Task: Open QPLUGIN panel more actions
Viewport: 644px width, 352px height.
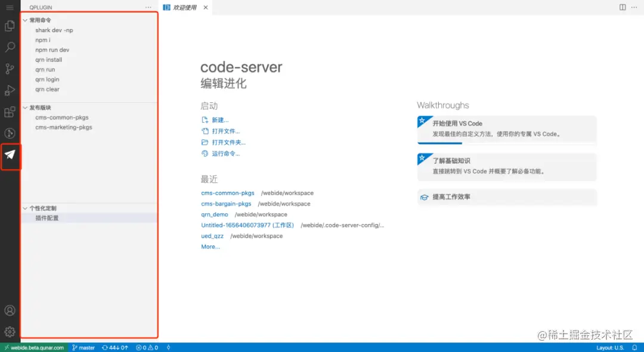Action: click(148, 7)
